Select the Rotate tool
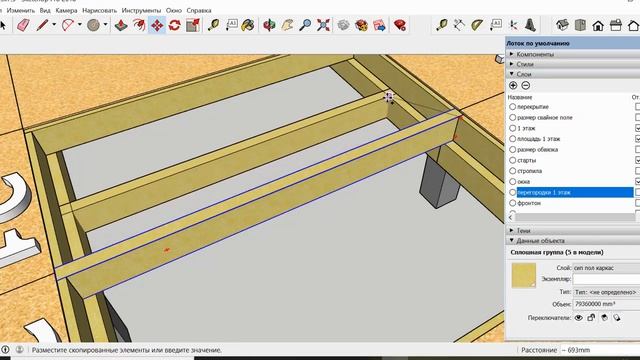The width and height of the screenshot is (640, 360). (x=175, y=25)
